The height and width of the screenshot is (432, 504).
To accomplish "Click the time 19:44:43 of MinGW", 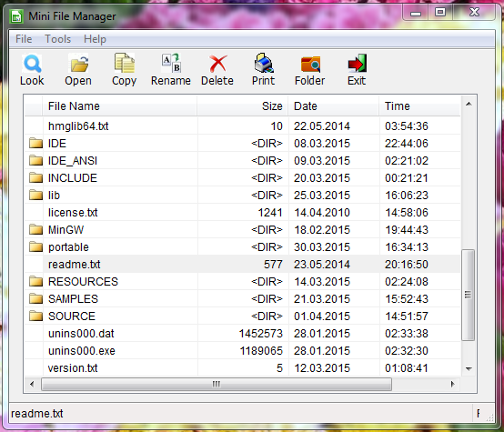I will (407, 230).
